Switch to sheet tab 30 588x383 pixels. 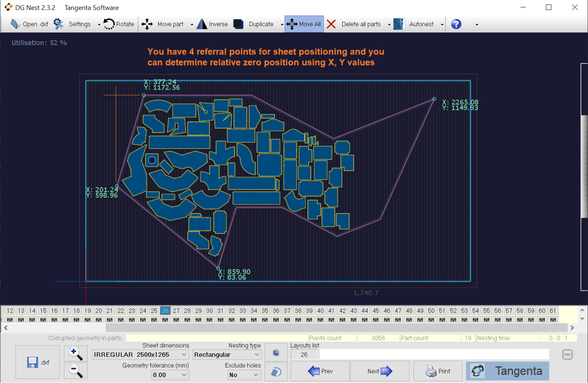(x=209, y=310)
